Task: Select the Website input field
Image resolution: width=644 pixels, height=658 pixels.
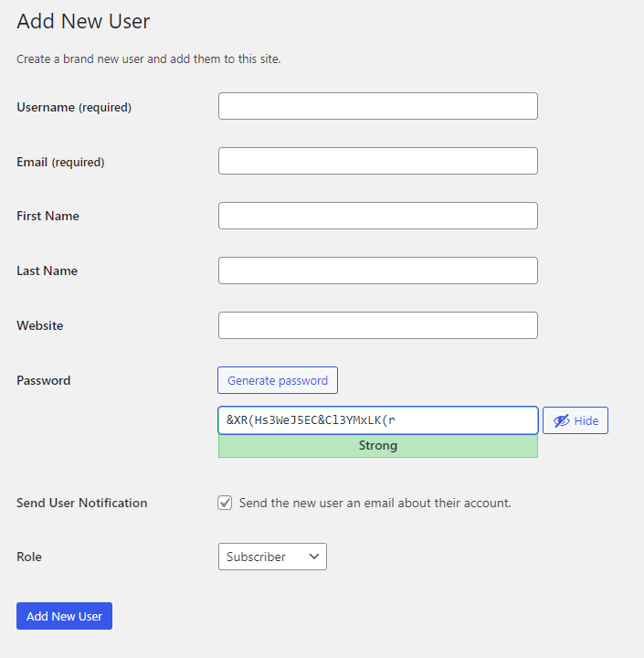Action: pyautogui.click(x=377, y=325)
